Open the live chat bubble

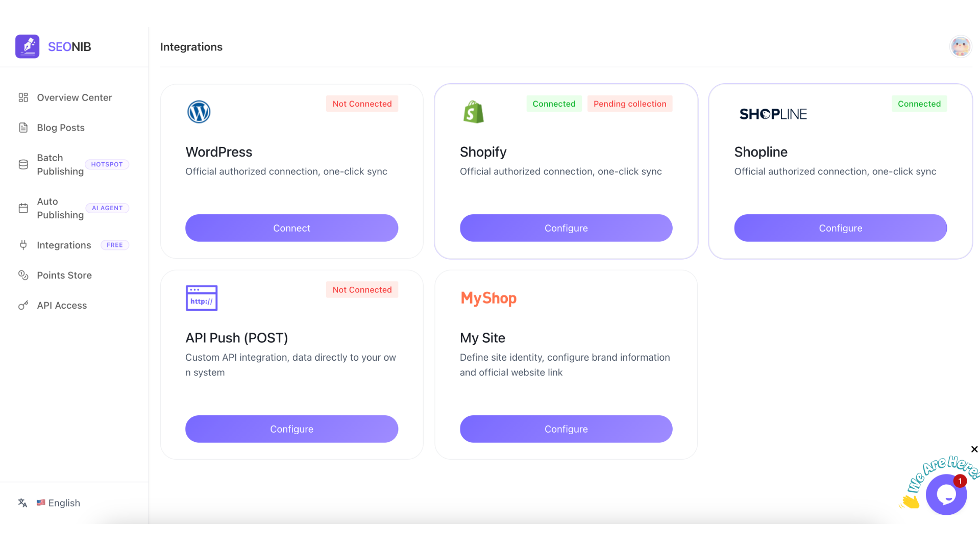[x=946, y=494]
